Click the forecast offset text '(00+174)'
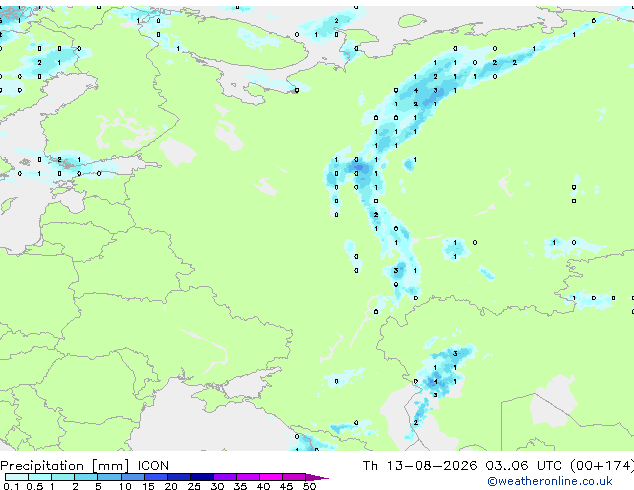634x490 pixels. coord(602,466)
